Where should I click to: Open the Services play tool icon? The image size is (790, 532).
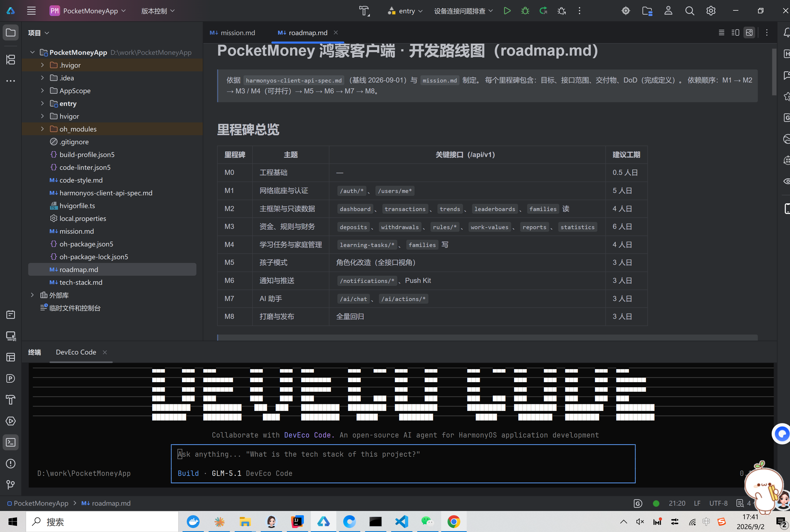click(11, 421)
